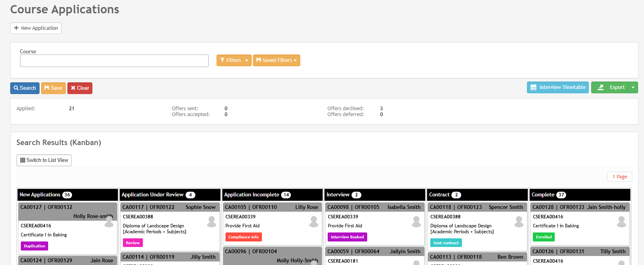Click Holly Rose-smith's avatar icon
The height and width of the screenshot is (265, 644).
[x=109, y=222]
